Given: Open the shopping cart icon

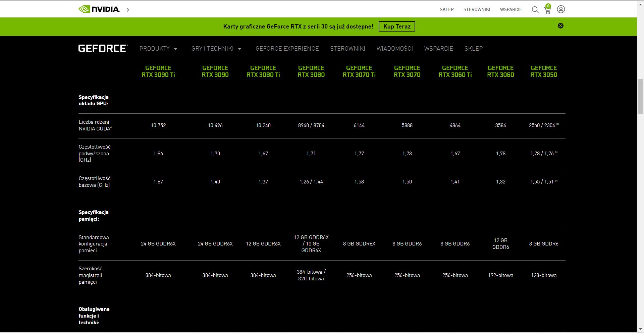Looking at the screenshot, I should click(547, 9).
